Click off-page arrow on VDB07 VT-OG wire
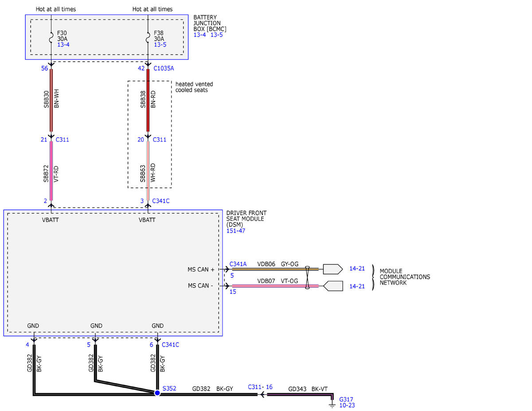This screenshot has height=411, width=532. coord(333,286)
